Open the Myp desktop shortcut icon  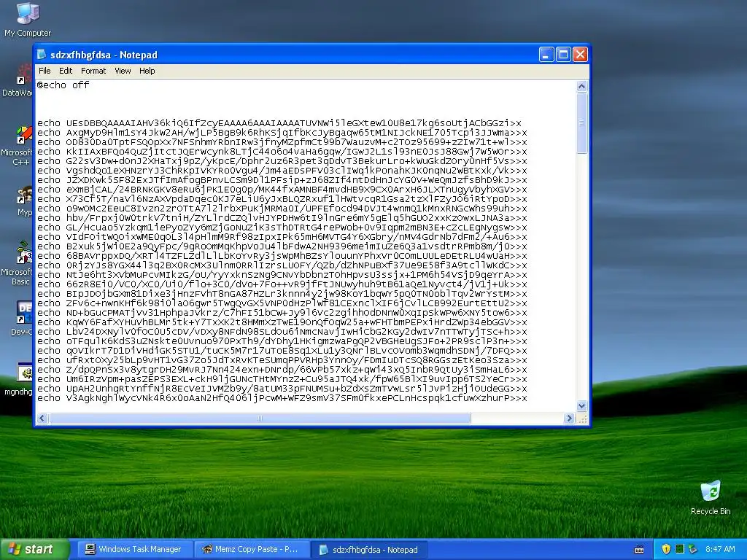pos(24,202)
